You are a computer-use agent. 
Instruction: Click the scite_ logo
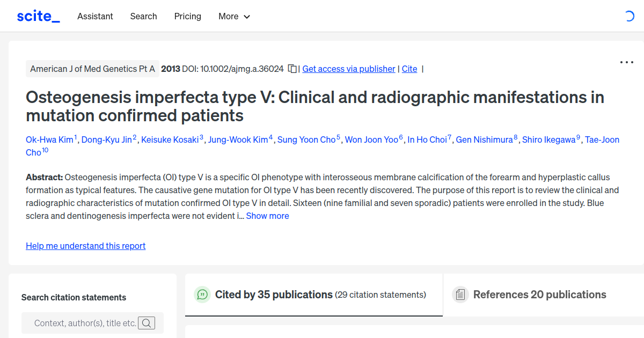pyautogui.click(x=38, y=16)
